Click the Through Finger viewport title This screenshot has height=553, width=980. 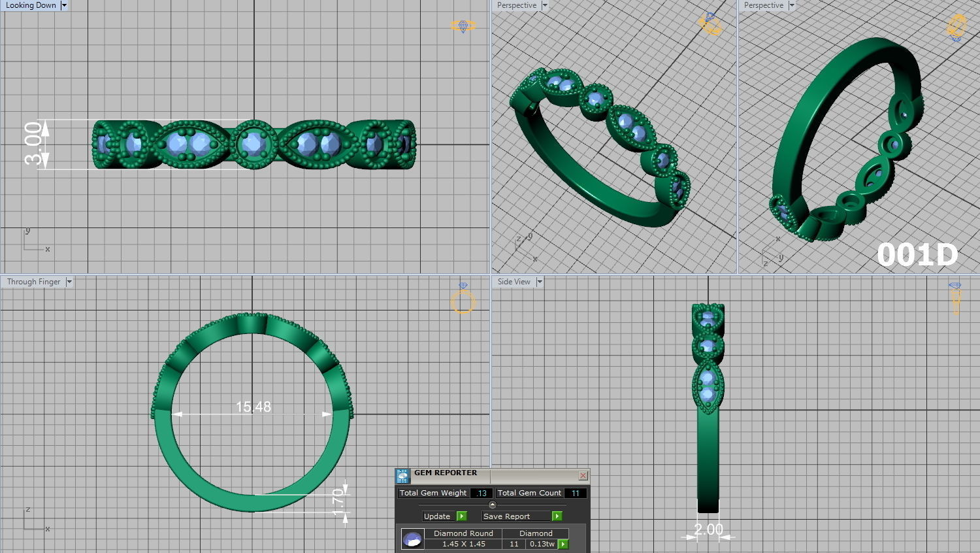[x=34, y=282]
